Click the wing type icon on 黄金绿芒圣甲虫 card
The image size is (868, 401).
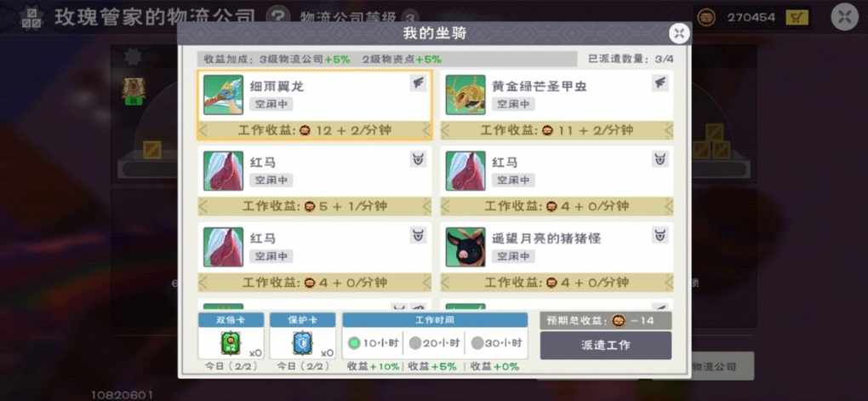point(660,83)
